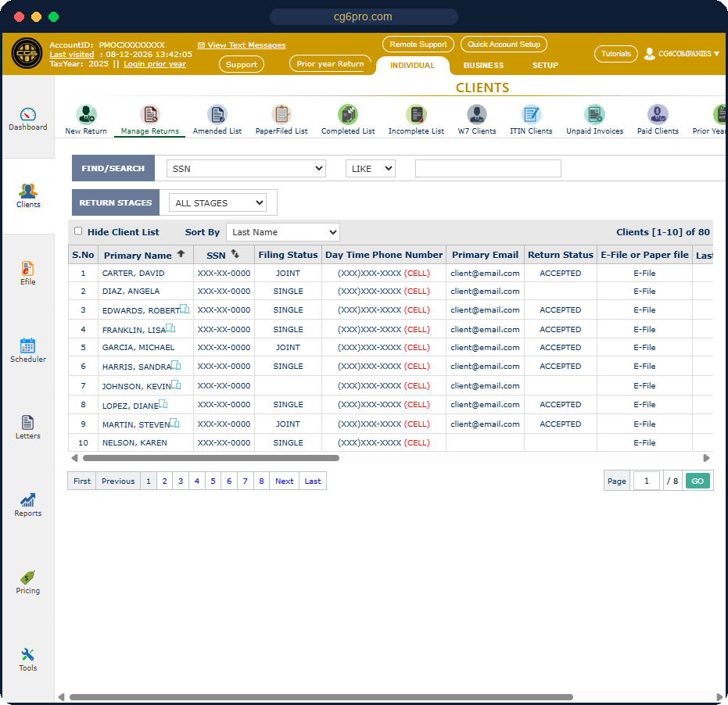This screenshot has height=705, width=728.
Task: Jump to the Last page link
Action: click(x=313, y=481)
